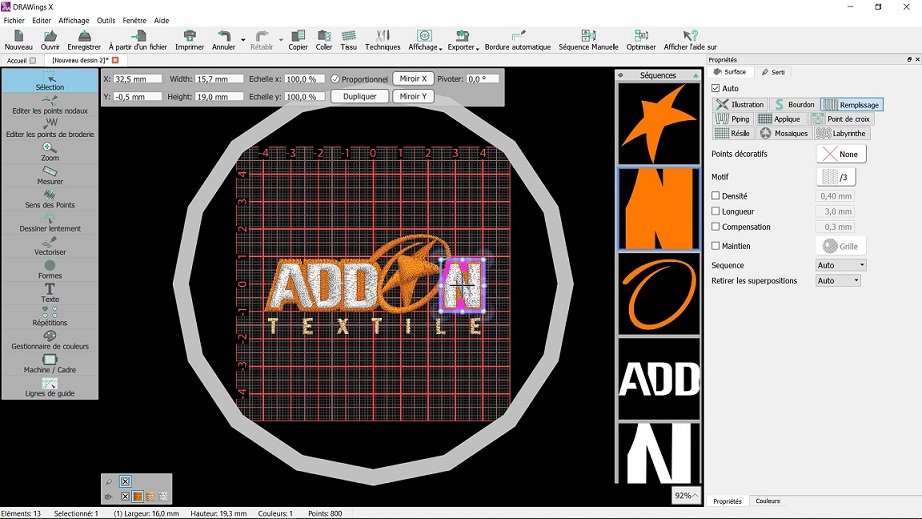The image size is (922, 519).
Task: Open the Outils menu
Action: [x=106, y=20]
